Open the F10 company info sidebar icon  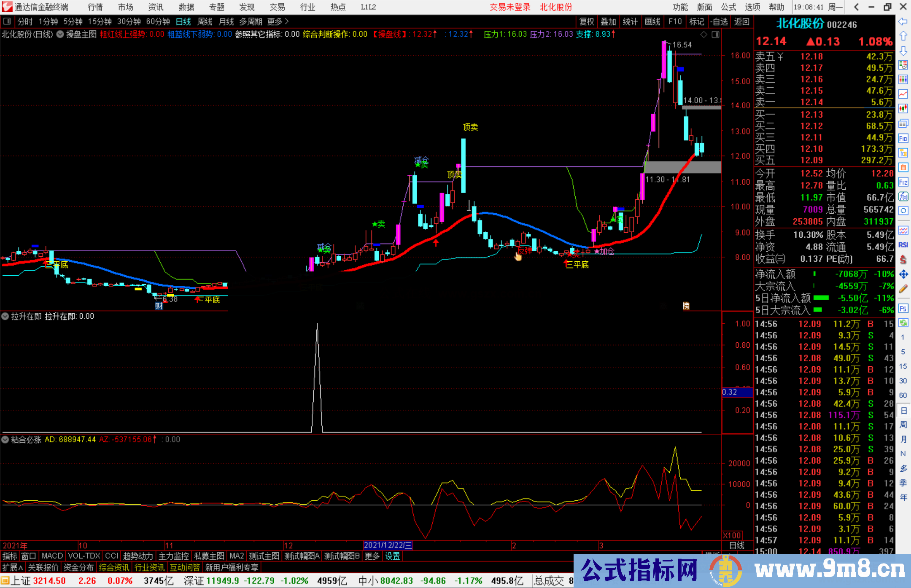[903, 138]
